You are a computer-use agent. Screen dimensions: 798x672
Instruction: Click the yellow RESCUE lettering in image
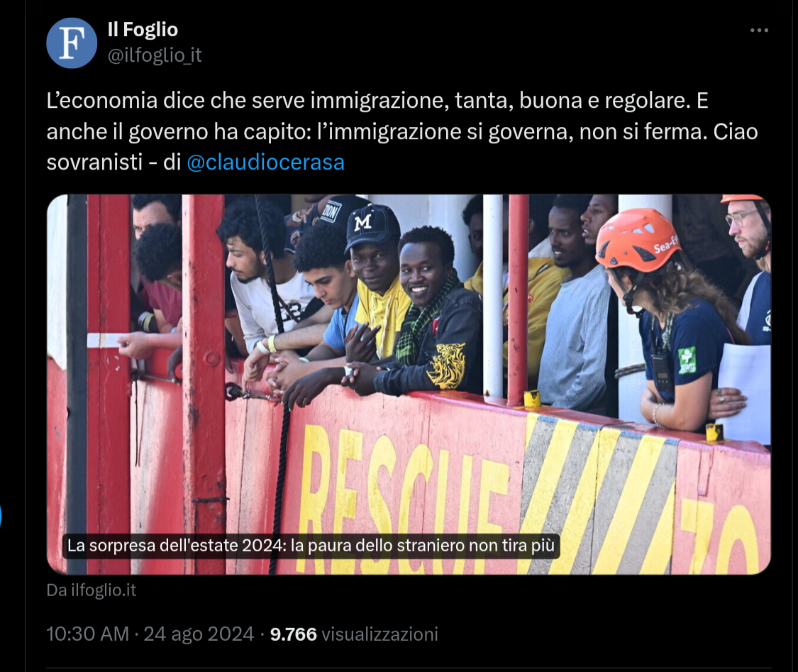(402, 494)
